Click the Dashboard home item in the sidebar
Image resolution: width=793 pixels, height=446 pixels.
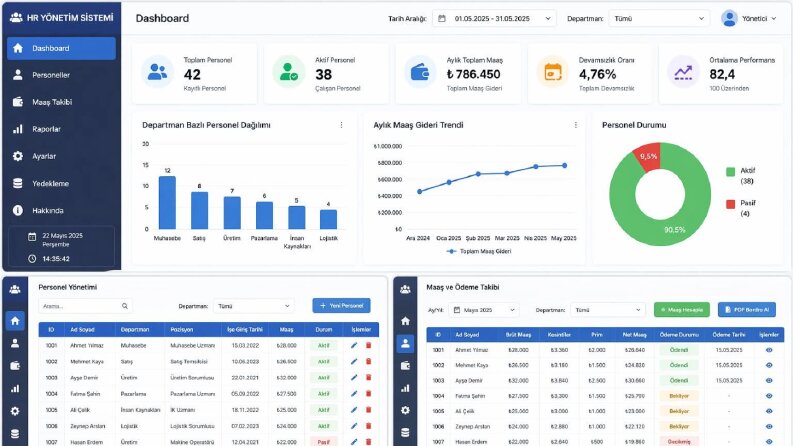(61, 48)
